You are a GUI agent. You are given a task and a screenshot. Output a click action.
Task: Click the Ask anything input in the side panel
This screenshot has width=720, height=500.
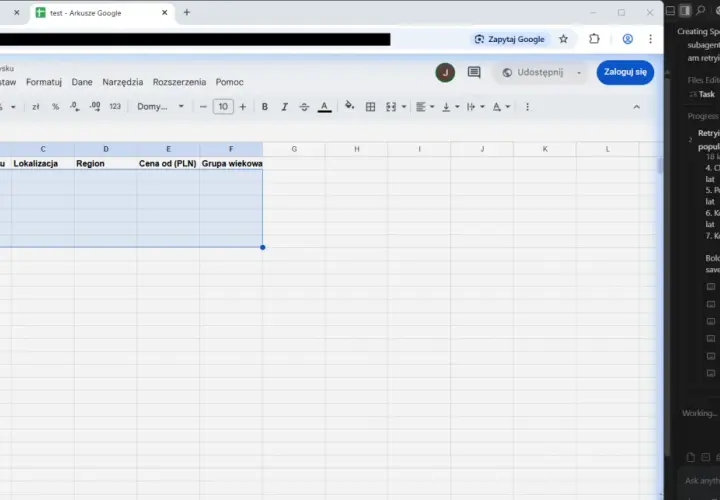click(702, 480)
